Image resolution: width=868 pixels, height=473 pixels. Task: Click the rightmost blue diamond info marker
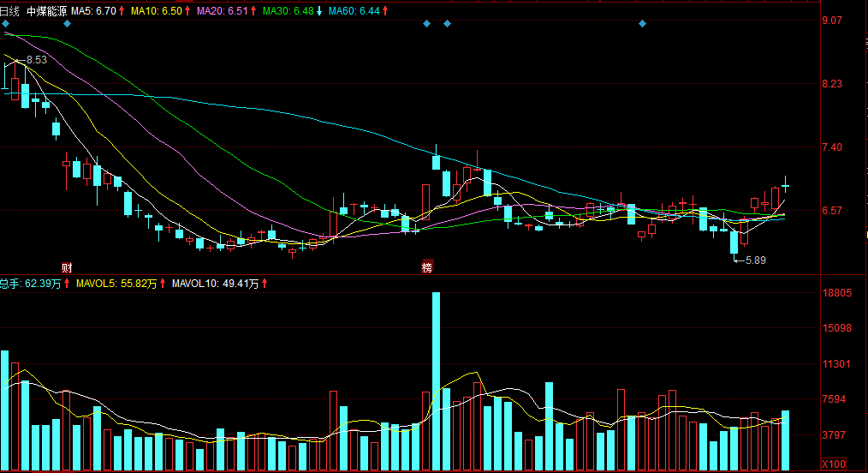pyautogui.click(x=642, y=24)
